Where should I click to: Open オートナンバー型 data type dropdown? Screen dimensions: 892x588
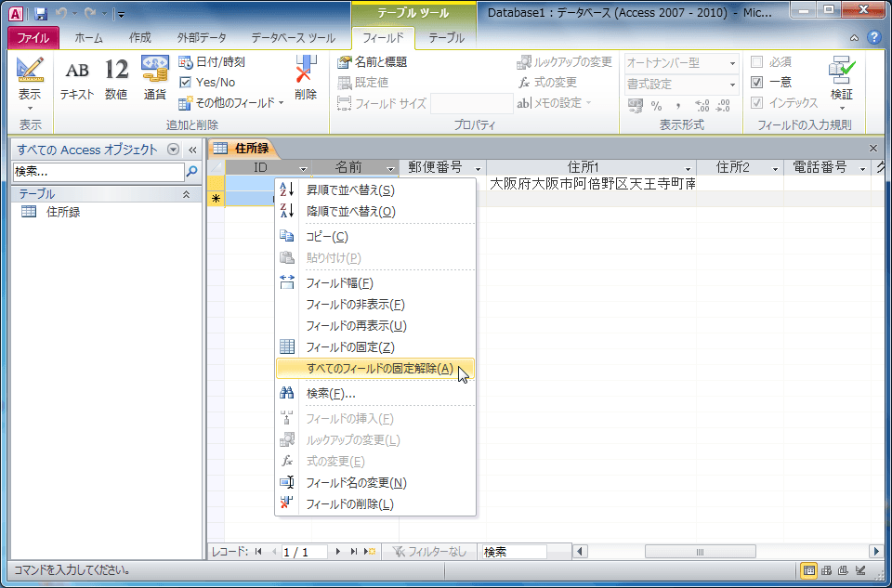pyautogui.click(x=733, y=63)
